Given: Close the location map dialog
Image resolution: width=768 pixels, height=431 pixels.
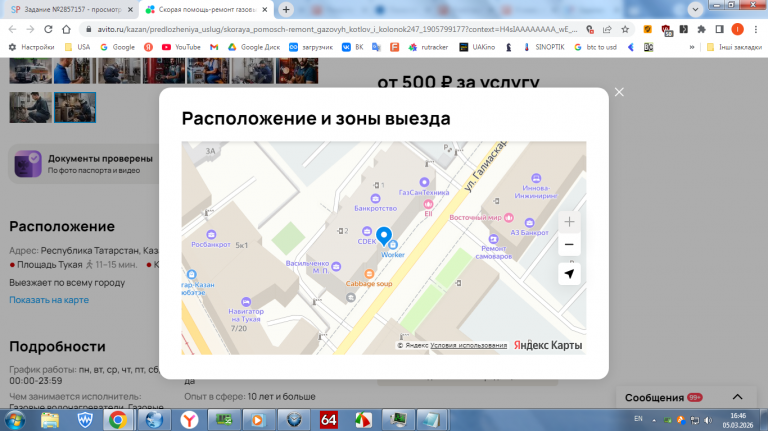Looking at the screenshot, I should (x=619, y=92).
